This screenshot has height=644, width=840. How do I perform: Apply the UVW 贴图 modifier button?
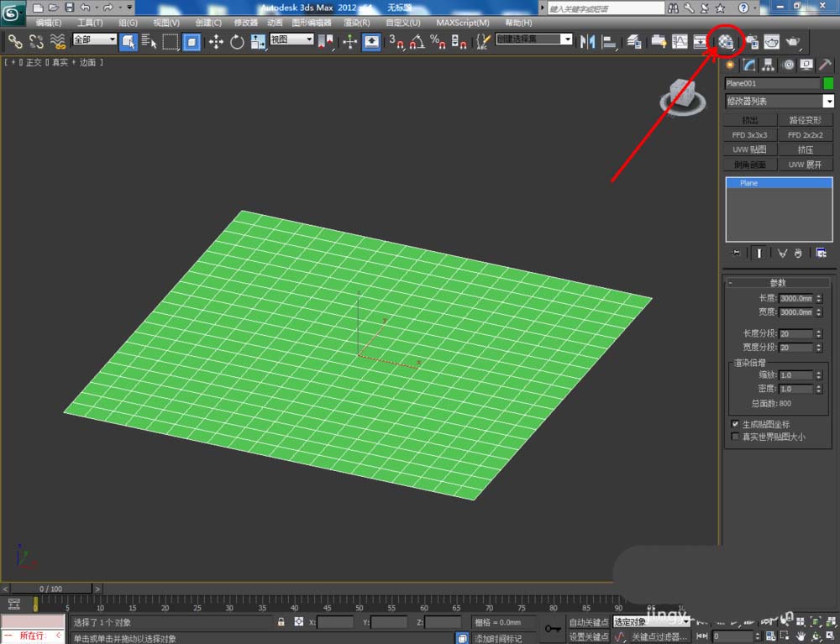pos(749,149)
